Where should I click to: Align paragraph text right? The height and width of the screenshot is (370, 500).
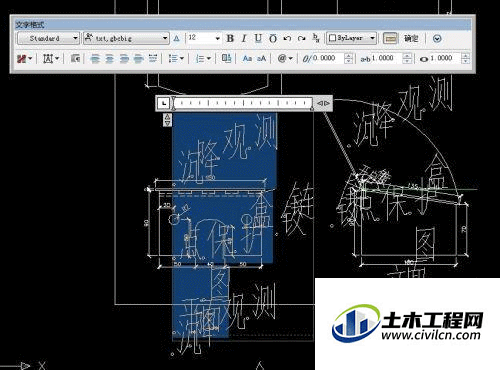pos(124,59)
